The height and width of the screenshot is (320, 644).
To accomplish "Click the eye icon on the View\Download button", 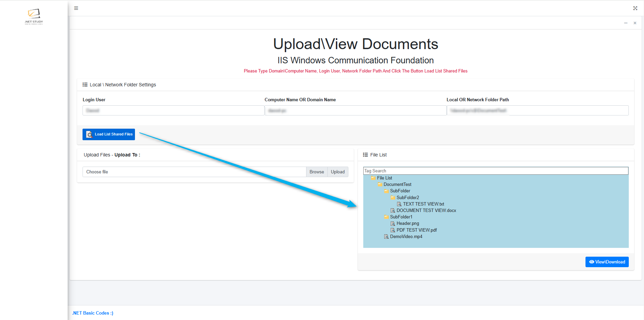I will pos(592,262).
